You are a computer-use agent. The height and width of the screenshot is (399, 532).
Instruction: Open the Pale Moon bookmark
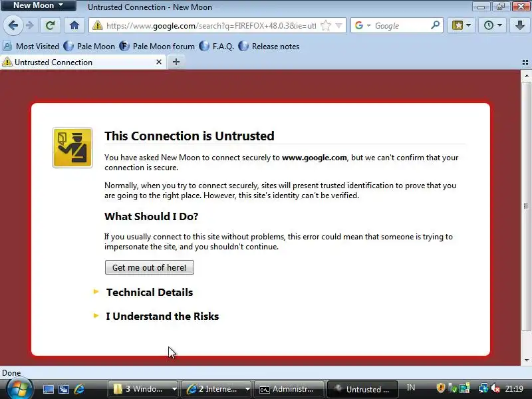click(89, 46)
